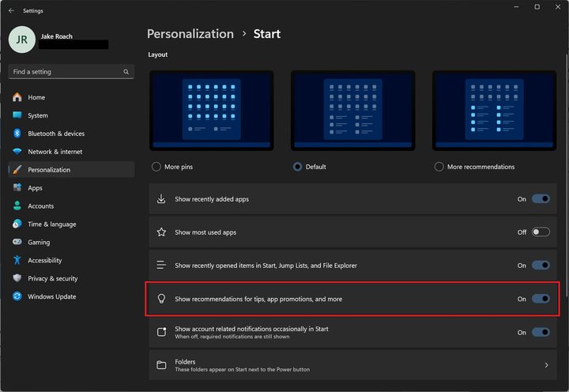The width and height of the screenshot is (569, 392).
Task: Click the Network wifi icon
Action: point(17,152)
